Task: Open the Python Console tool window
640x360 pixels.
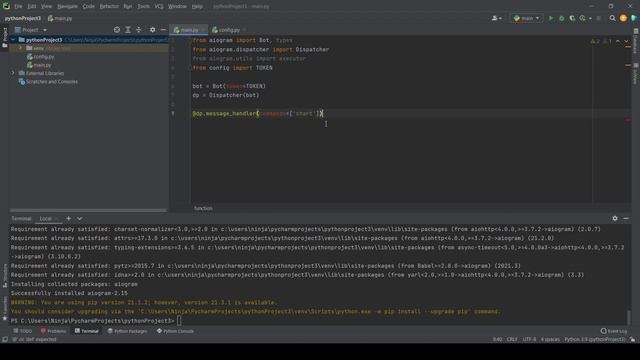Action: [175, 331]
